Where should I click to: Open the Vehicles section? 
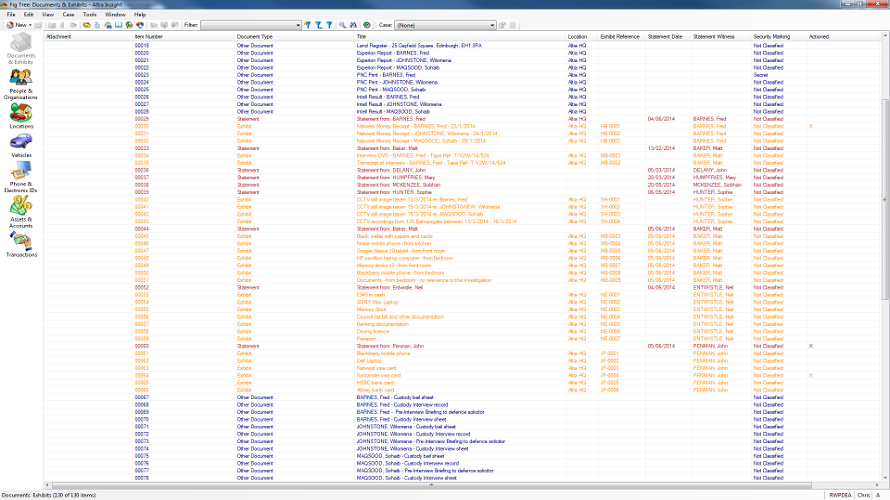[21, 145]
